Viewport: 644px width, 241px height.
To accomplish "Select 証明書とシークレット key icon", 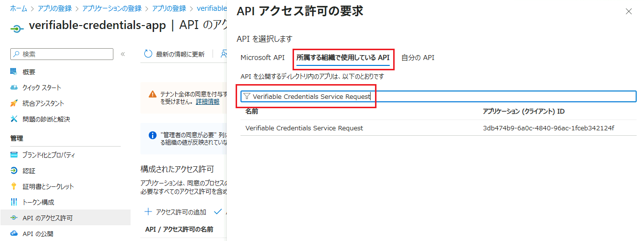I will click(x=14, y=186).
